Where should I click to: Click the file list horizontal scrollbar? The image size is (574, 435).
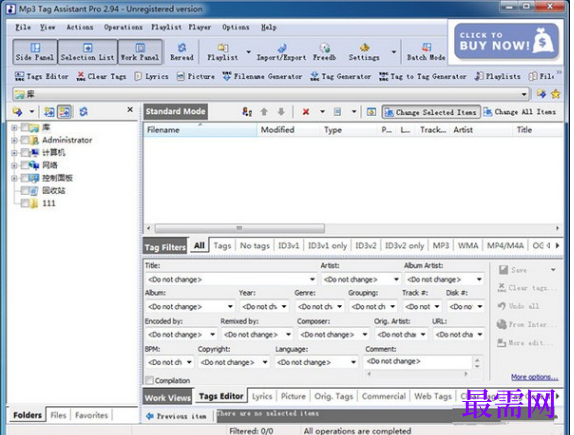240,228
